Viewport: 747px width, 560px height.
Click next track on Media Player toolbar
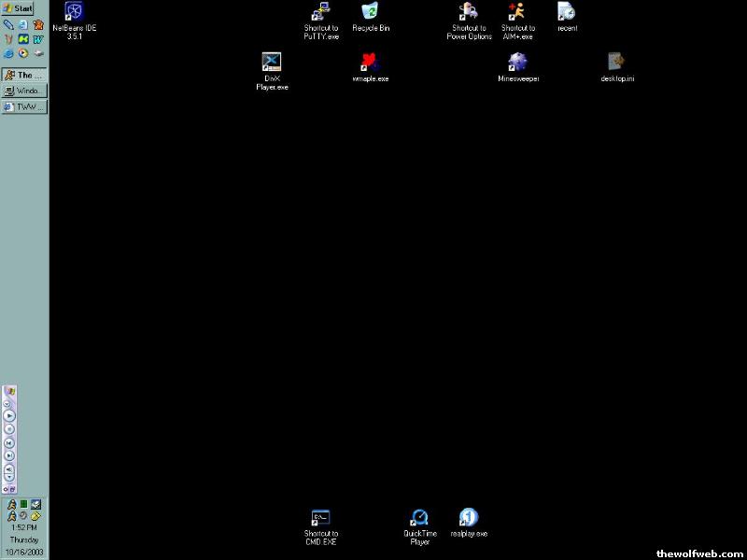(x=9, y=455)
